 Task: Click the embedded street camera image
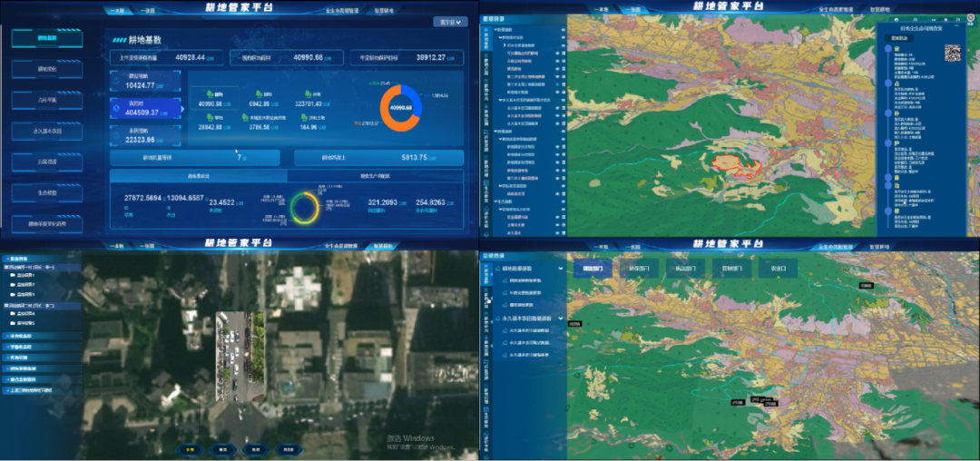240,356
